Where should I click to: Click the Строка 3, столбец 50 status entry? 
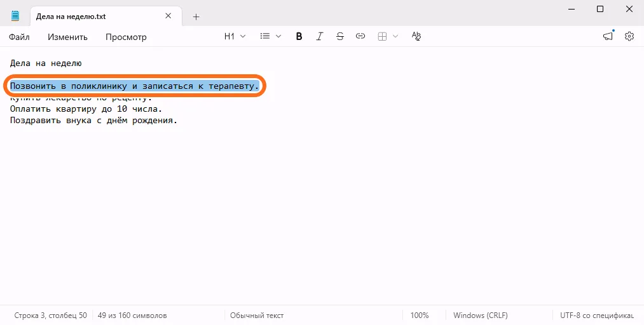[50, 315]
